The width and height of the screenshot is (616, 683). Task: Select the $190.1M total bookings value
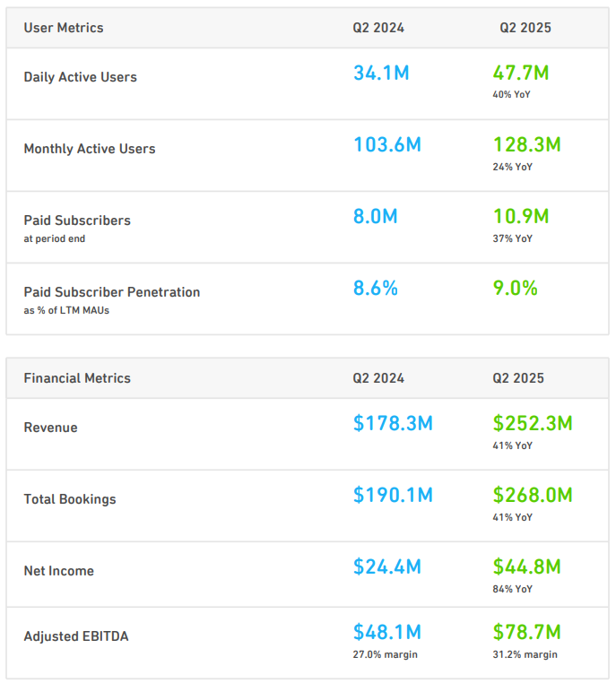(393, 495)
